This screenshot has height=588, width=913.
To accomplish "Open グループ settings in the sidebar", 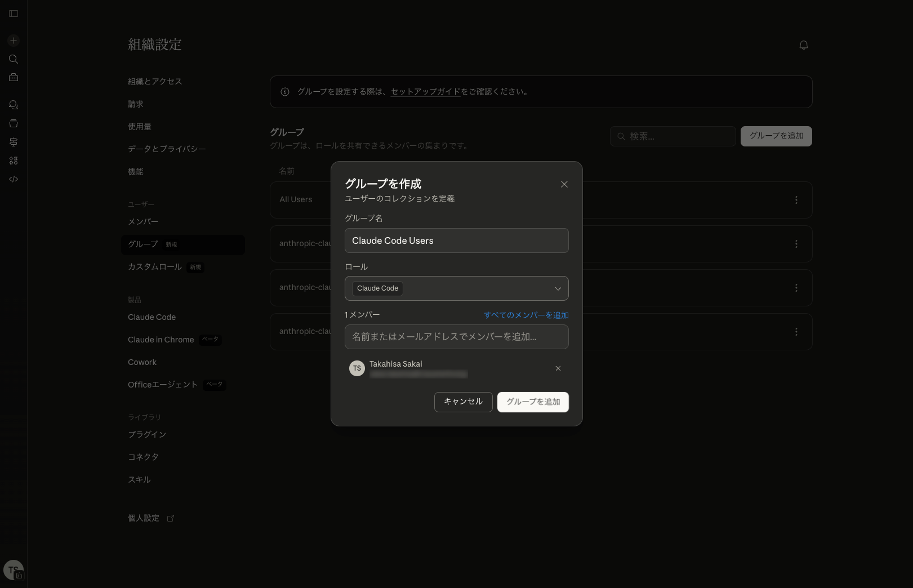I will (x=142, y=244).
